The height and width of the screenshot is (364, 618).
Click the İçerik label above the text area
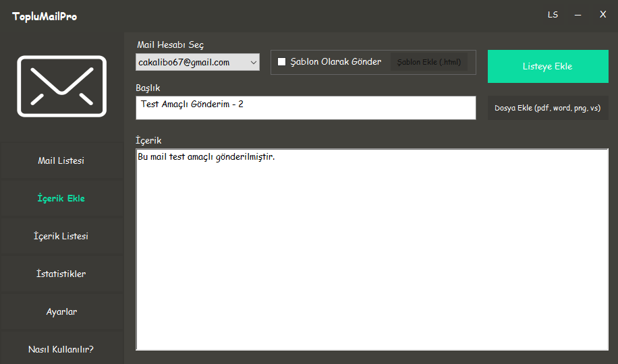pyautogui.click(x=148, y=140)
